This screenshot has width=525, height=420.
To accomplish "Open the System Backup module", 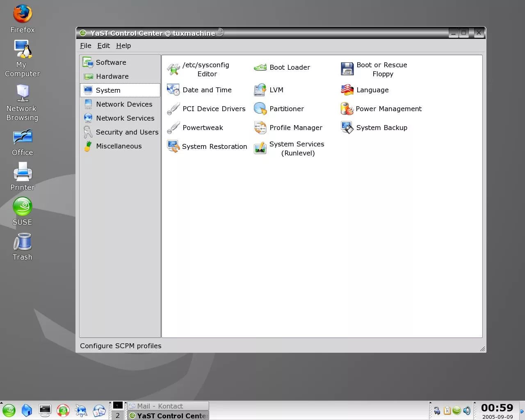I will click(x=374, y=128).
